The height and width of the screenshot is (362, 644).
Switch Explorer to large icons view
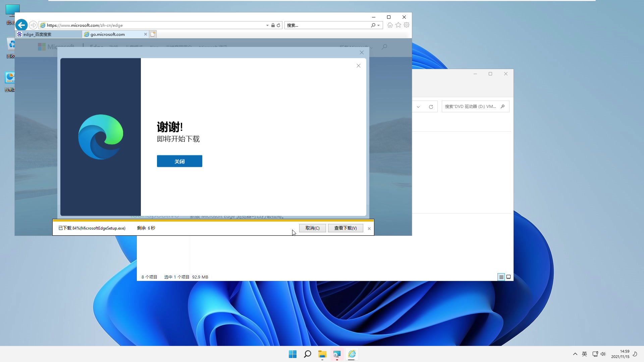tap(508, 277)
